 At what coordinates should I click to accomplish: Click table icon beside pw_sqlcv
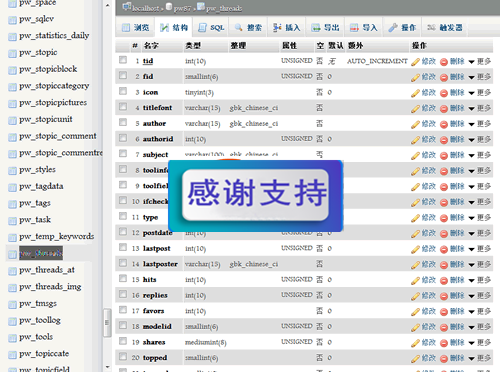pyautogui.click(x=12, y=20)
